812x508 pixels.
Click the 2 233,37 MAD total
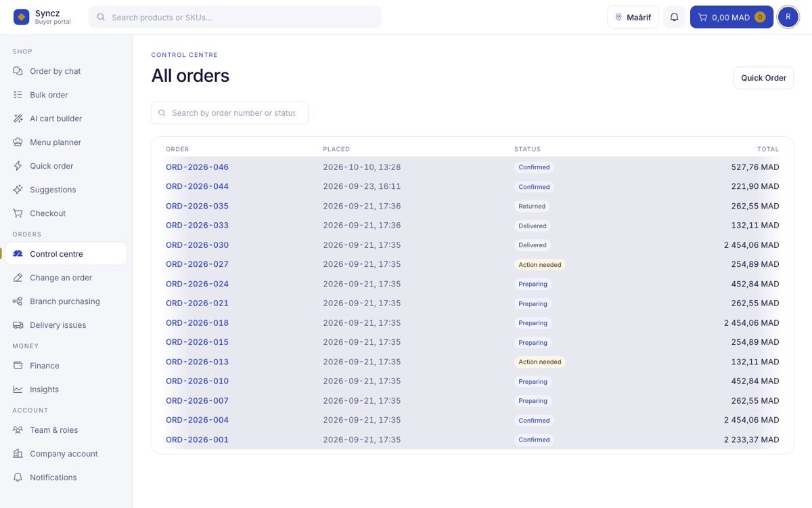tap(751, 440)
